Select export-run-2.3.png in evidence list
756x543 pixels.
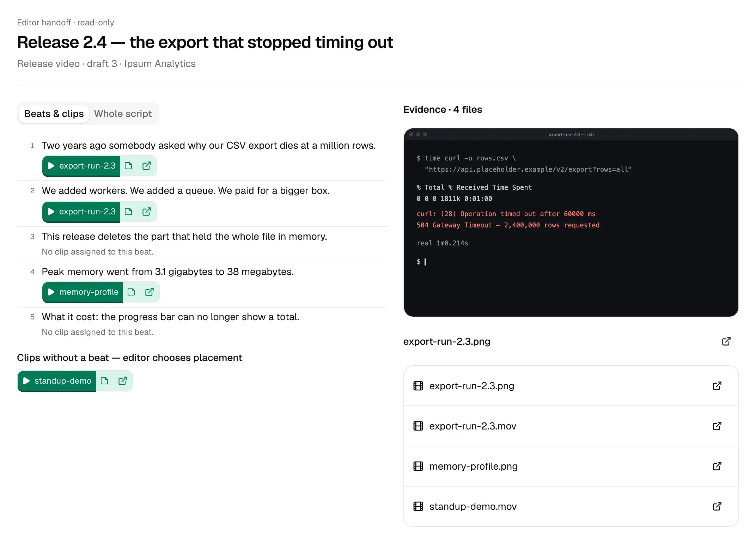571,386
